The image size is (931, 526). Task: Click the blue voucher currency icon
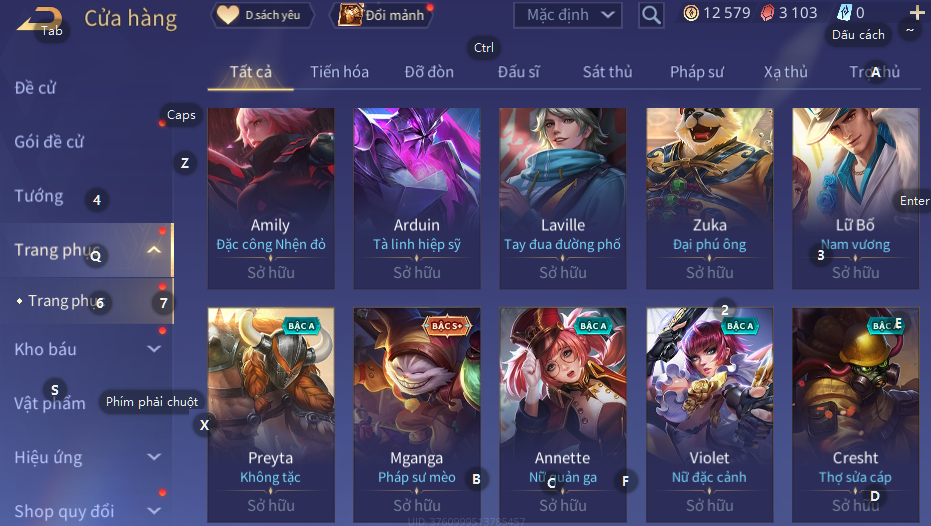tap(844, 12)
